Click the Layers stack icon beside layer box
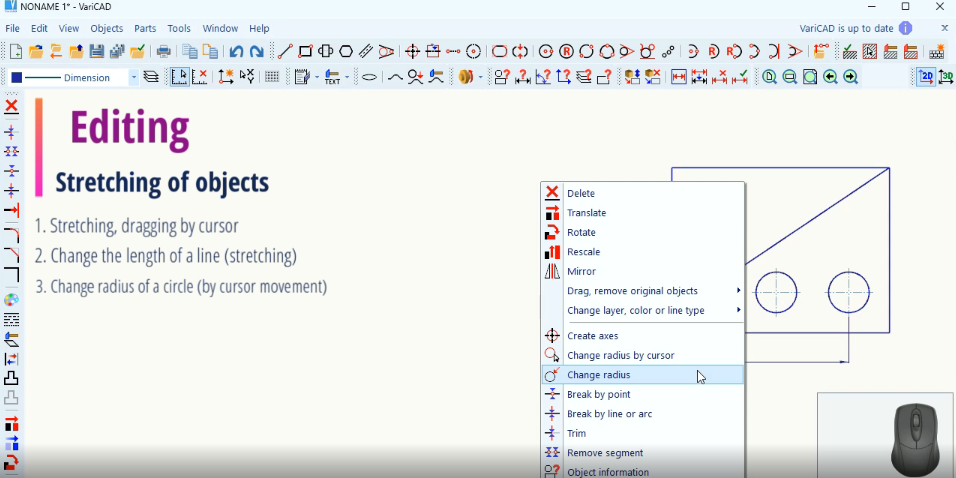This screenshot has height=478, width=956. 151,77
